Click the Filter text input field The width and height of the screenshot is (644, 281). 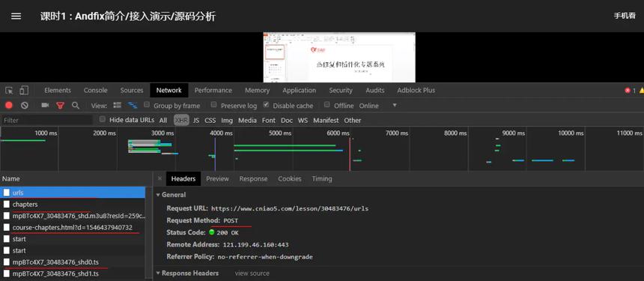(47, 121)
